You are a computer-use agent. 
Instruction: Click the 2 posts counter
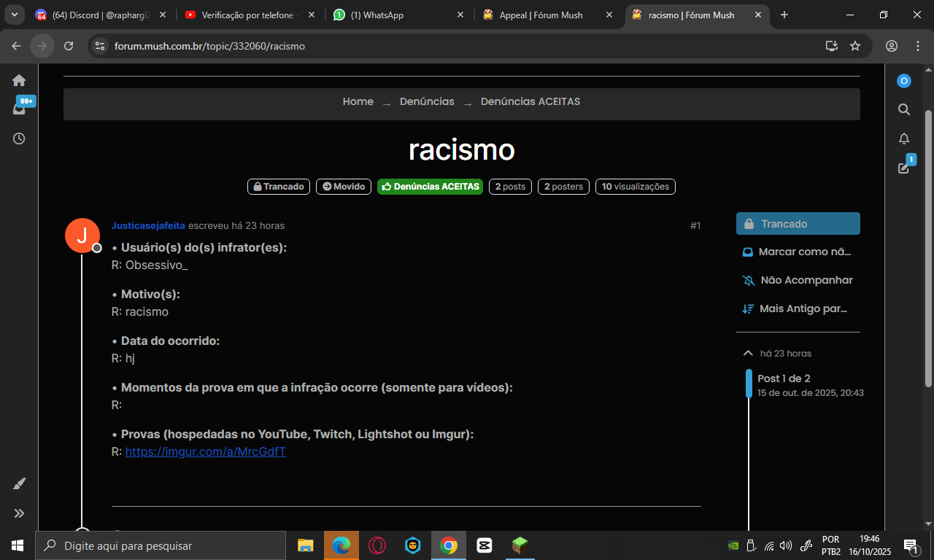pyautogui.click(x=510, y=187)
